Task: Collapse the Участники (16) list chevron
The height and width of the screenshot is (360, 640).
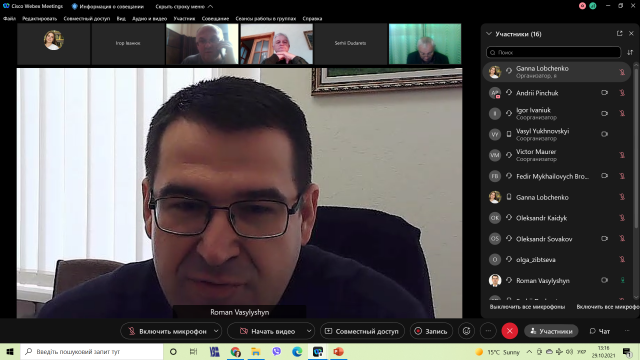Action: coord(489,33)
